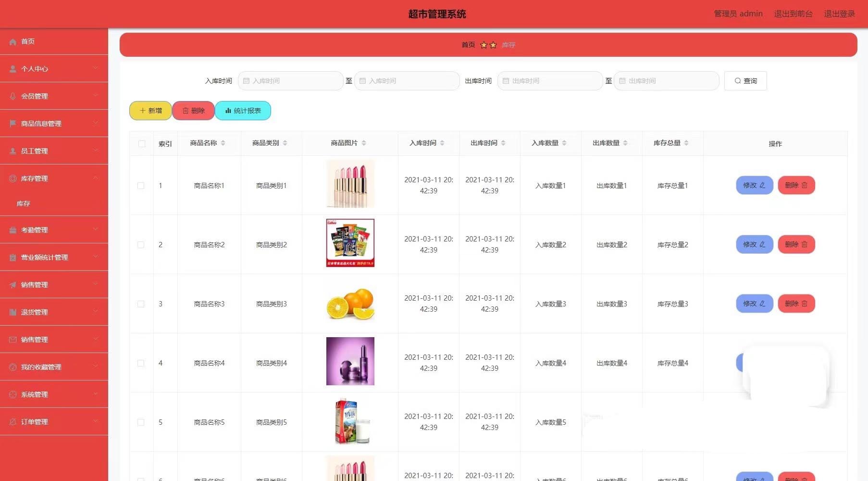868x481 pixels.
Task: Click the start 出库时间 date field
Action: [x=550, y=81]
